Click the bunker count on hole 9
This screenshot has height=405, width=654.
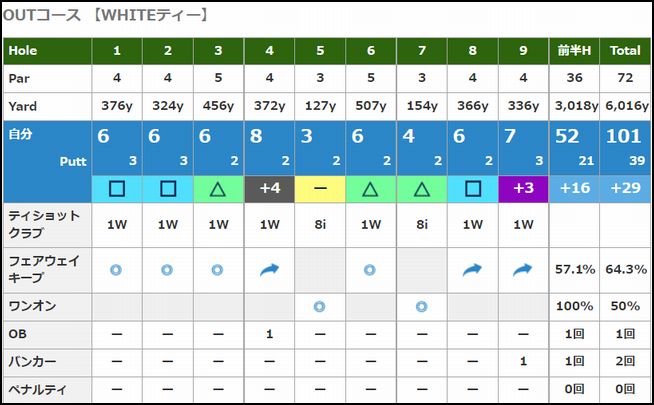tap(523, 361)
